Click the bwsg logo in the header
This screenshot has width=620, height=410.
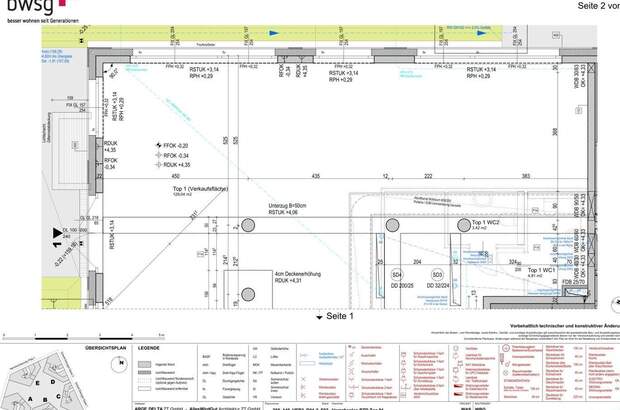coord(36,7)
